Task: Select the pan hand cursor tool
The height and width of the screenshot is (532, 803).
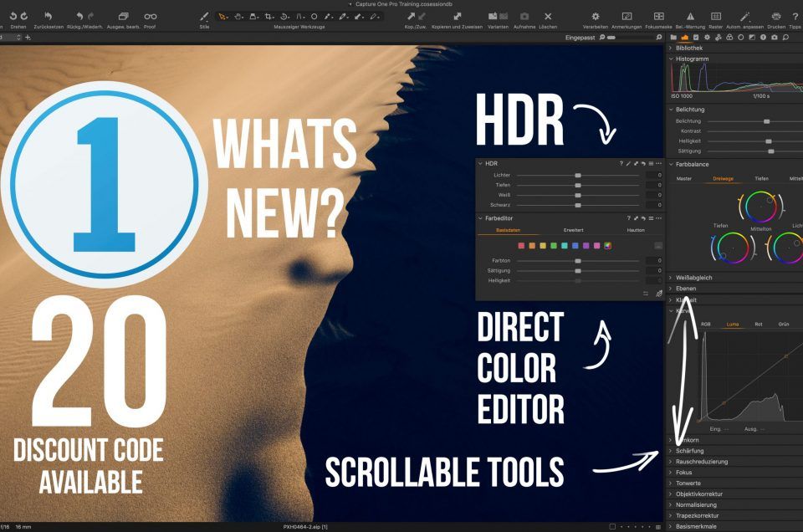Action: coord(238,17)
